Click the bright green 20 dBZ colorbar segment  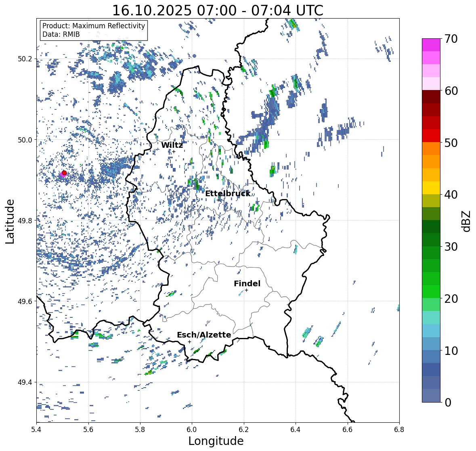[x=431, y=292]
